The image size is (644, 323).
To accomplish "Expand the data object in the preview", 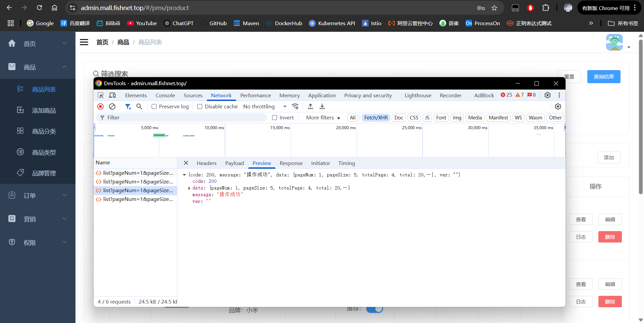I will (x=189, y=188).
